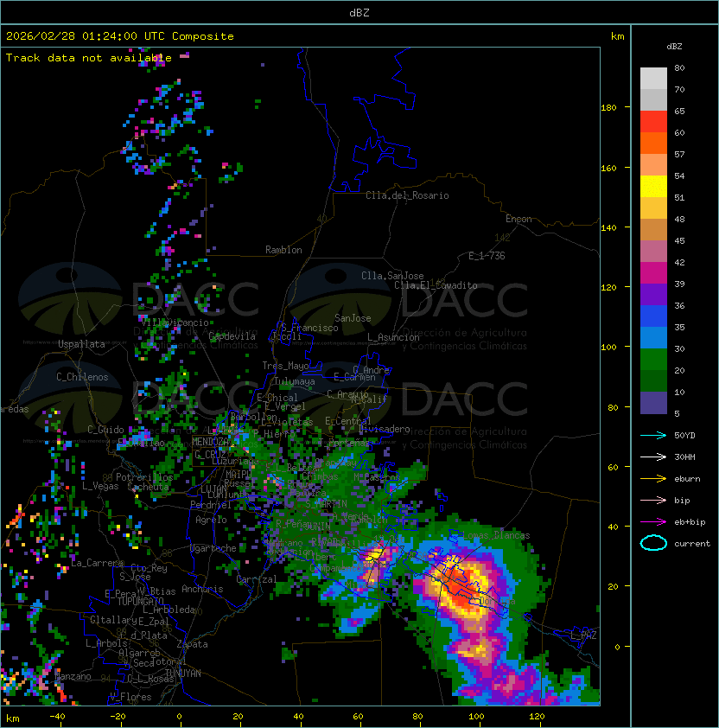Click the '-40' tick on horizontal km axis
Viewport: 719px width, 728px height.
(x=57, y=717)
